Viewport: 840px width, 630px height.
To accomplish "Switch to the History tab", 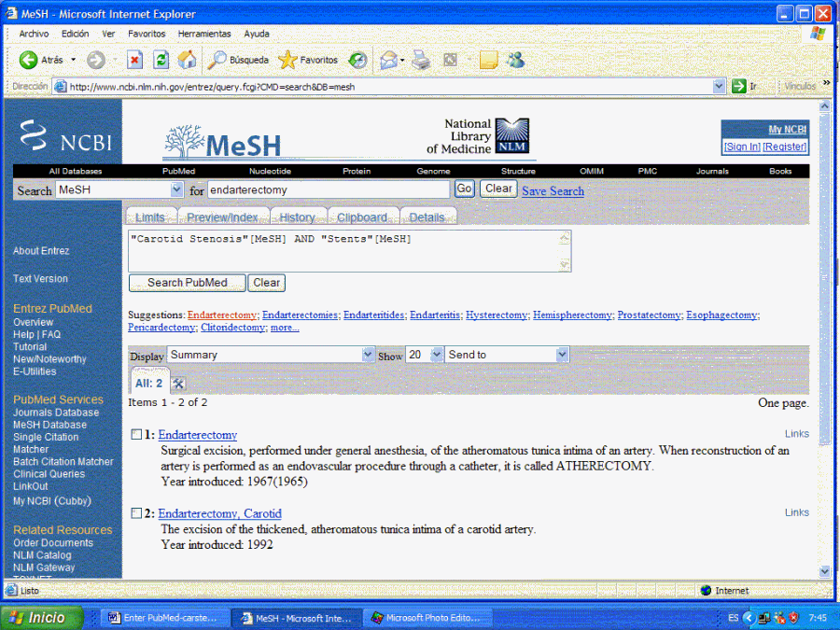I will [x=297, y=217].
